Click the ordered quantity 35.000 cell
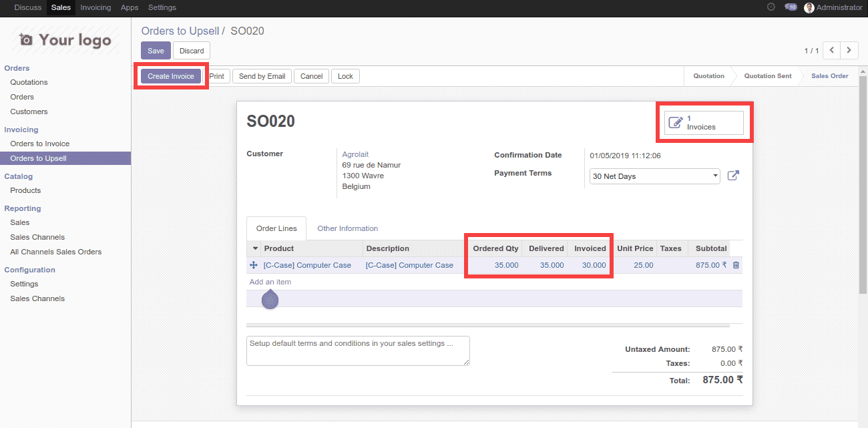This screenshot has width=868, height=428. click(494, 265)
